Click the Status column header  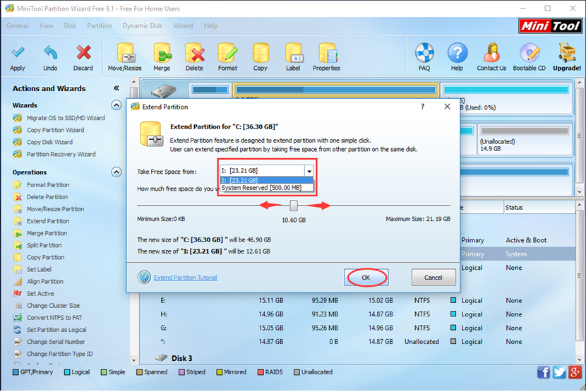[x=539, y=207]
